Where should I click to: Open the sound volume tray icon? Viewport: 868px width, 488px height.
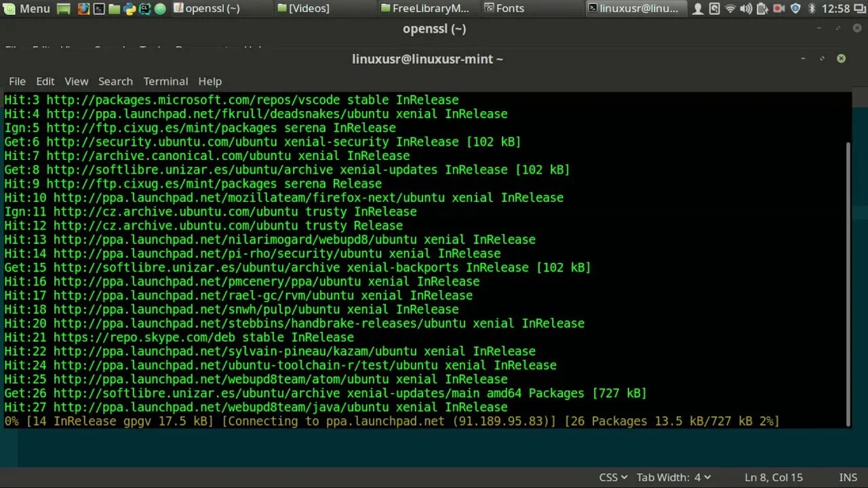(746, 8)
